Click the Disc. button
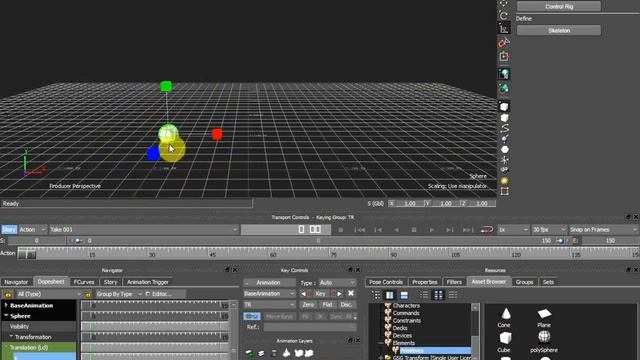This screenshot has width=640, height=360. [346, 304]
